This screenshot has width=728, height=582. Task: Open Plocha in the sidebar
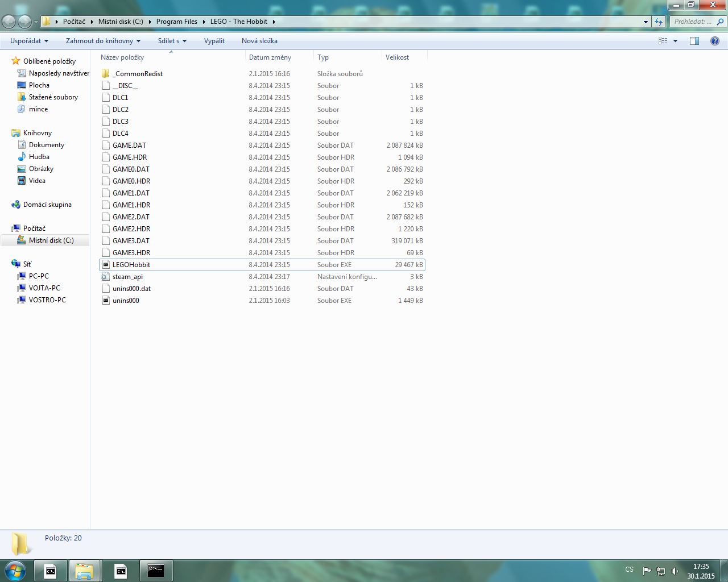coord(39,85)
